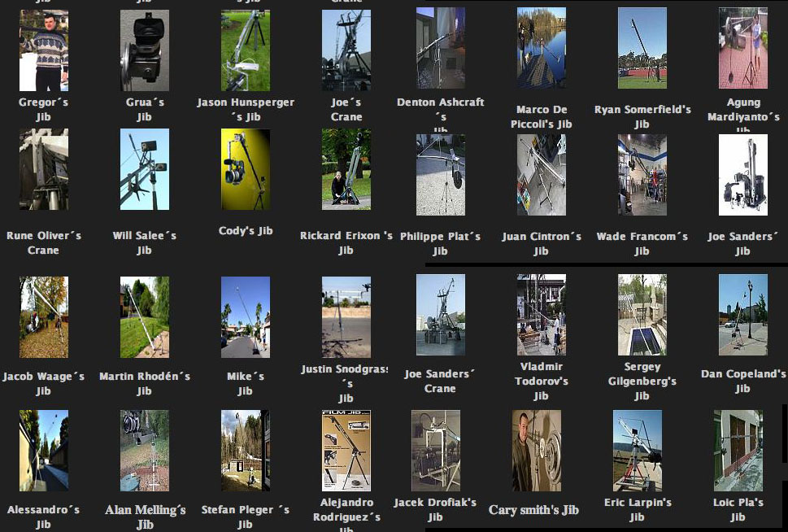
Task: Select Rickard Erixon's Jib photo thumbnail
Action: coord(346,169)
